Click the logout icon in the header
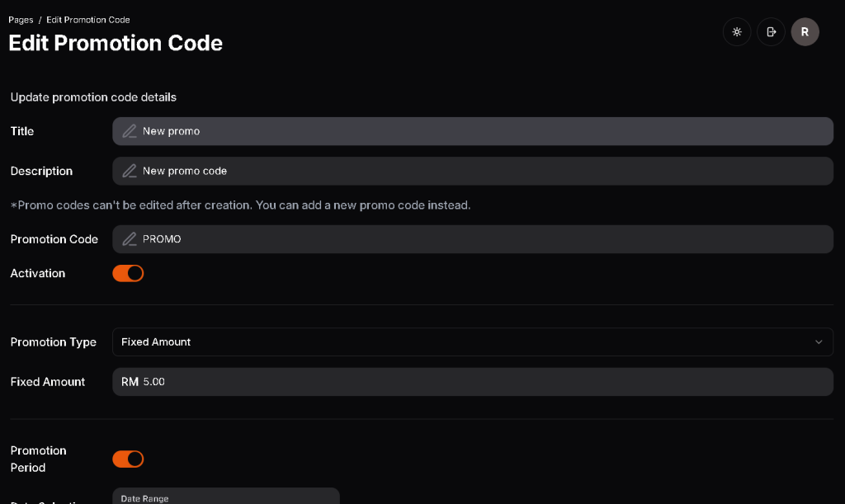Screen dimensions: 845x504 point(771,32)
